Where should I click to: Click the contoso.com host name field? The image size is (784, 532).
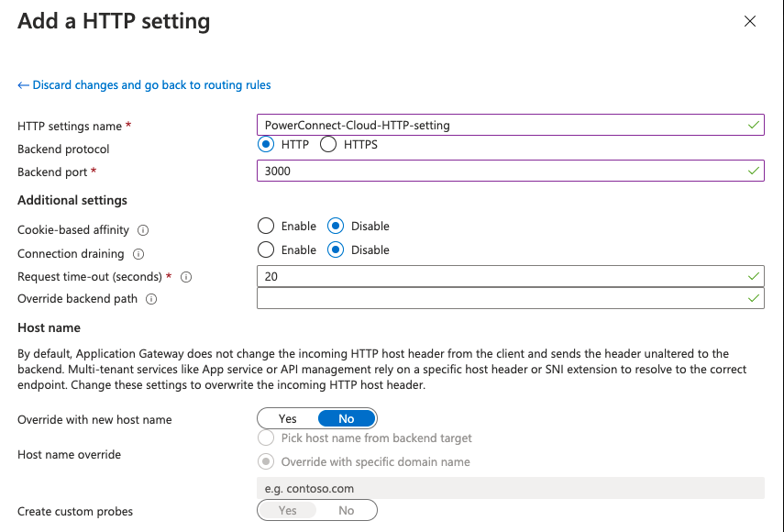(510, 488)
